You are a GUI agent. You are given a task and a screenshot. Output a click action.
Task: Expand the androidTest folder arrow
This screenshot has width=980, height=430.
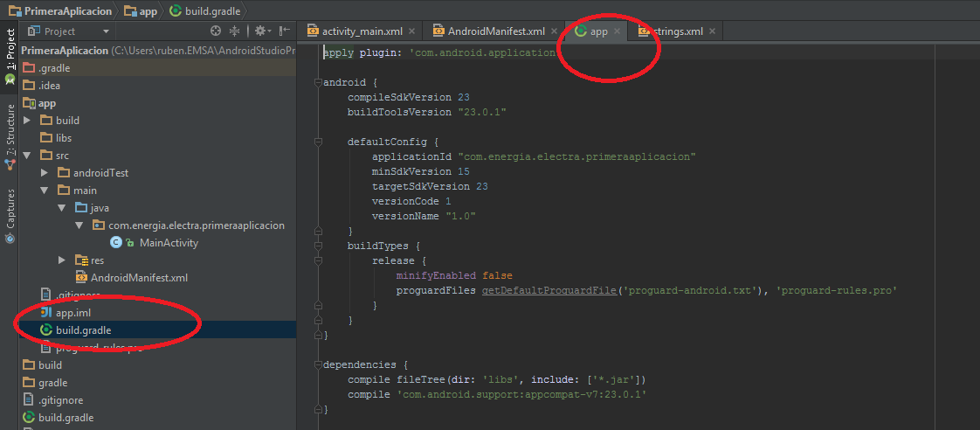pos(45,172)
